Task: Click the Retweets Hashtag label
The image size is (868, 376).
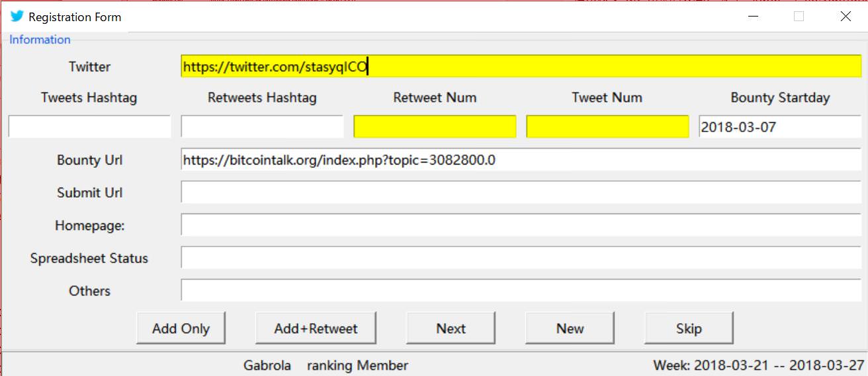Action: coord(262,98)
